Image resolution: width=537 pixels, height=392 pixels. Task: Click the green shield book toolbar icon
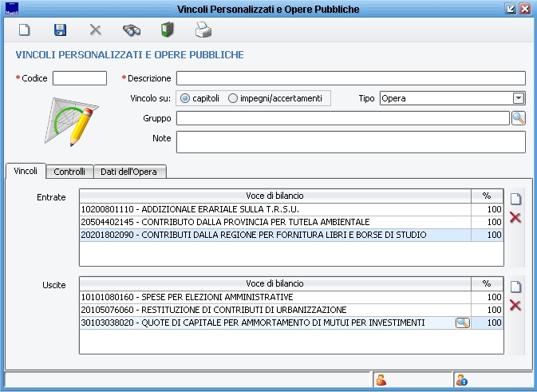(x=167, y=30)
